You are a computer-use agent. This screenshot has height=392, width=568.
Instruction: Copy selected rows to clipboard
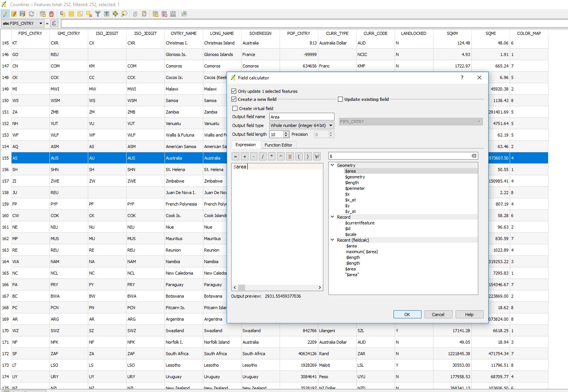135,14
